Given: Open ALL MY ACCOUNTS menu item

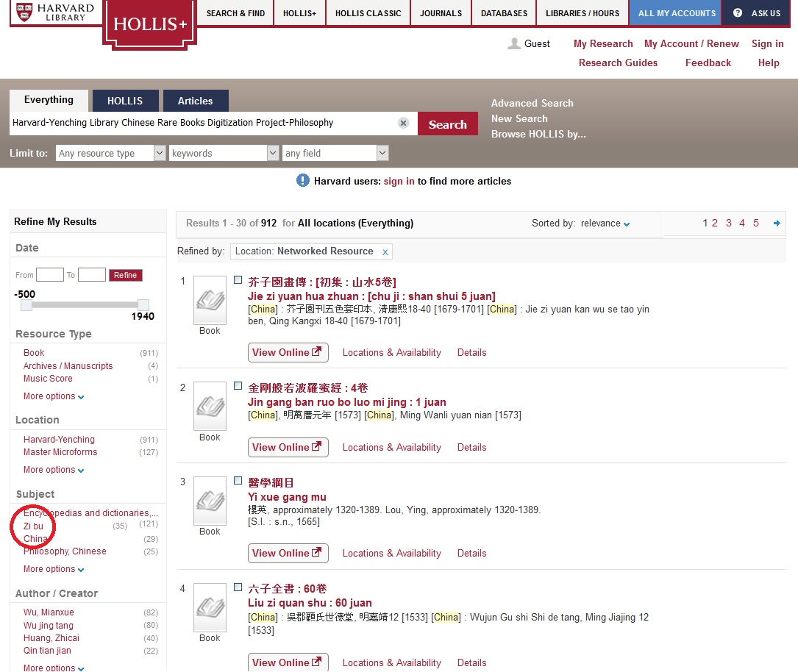Looking at the screenshot, I should pos(677,13).
